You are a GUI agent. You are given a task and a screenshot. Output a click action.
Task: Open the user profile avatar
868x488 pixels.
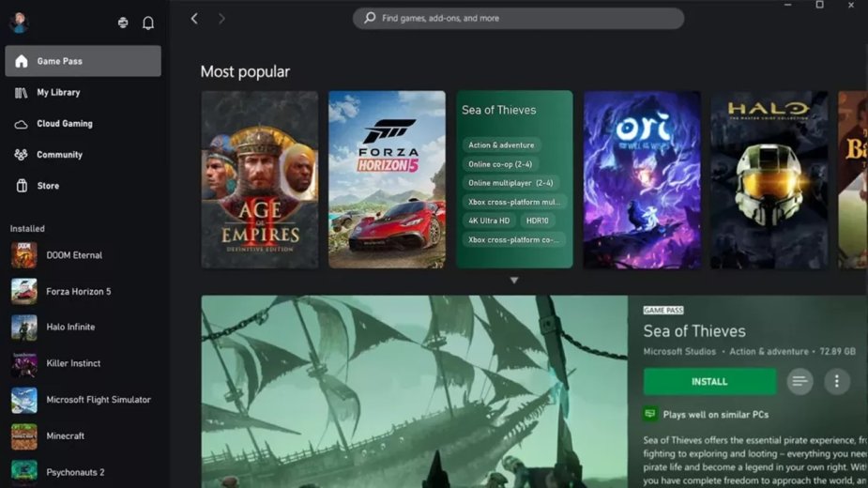pyautogui.click(x=19, y=23)
